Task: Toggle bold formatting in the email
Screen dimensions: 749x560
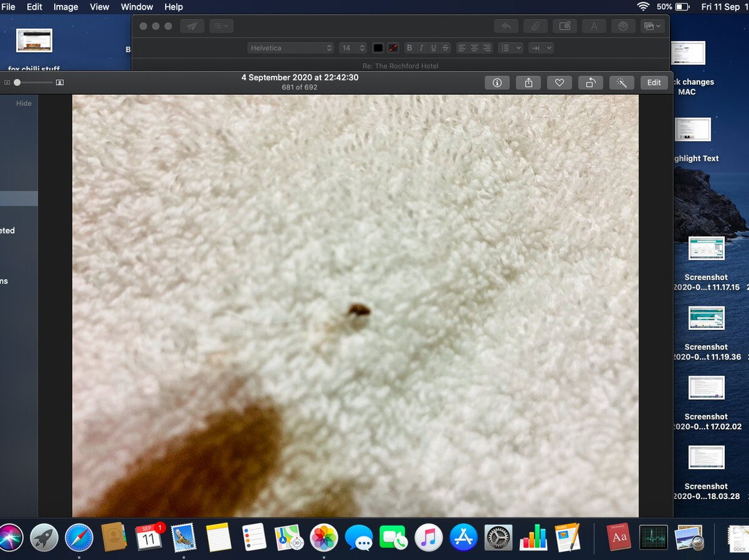Action: click(409, 48)
